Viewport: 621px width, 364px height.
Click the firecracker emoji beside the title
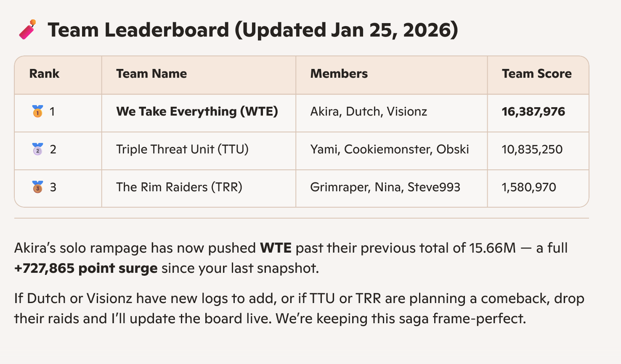pyautogui.click(x=27, y=30)
